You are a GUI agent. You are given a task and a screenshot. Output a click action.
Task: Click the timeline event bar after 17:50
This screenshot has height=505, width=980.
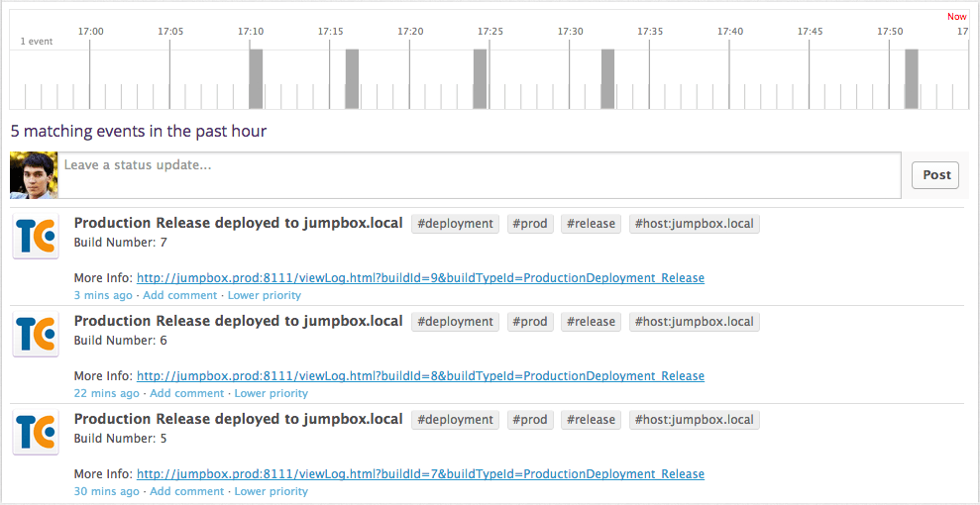pos(911,79)
